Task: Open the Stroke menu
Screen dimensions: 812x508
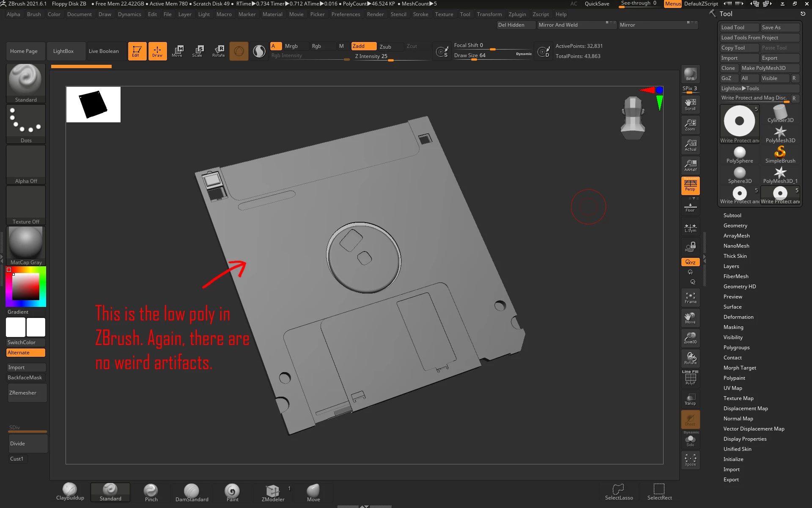Action: (x=420, y=14)
